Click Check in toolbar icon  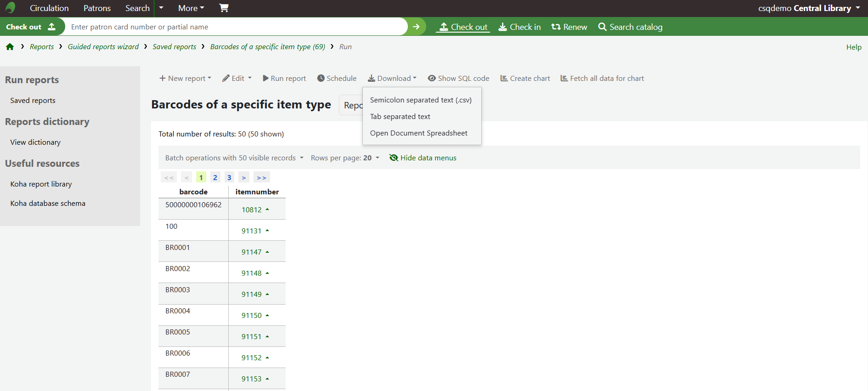coord(519,27)
